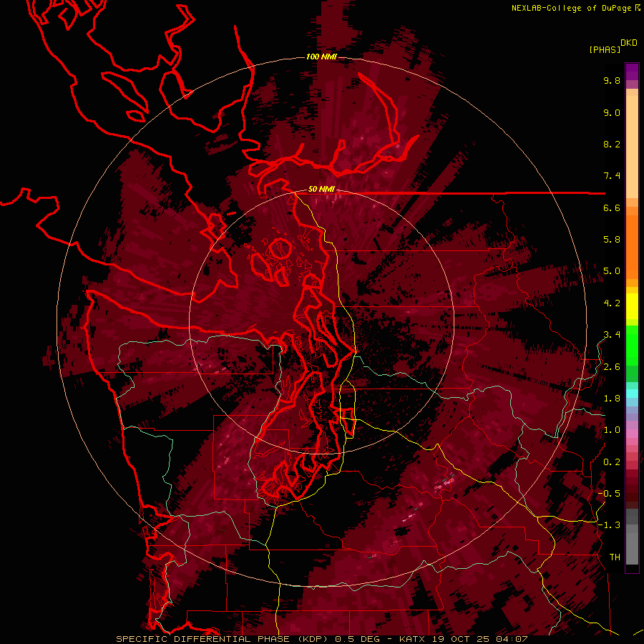644x644 pixels.
Task: Click the -0.5 scale value
Action: point(609,494)
